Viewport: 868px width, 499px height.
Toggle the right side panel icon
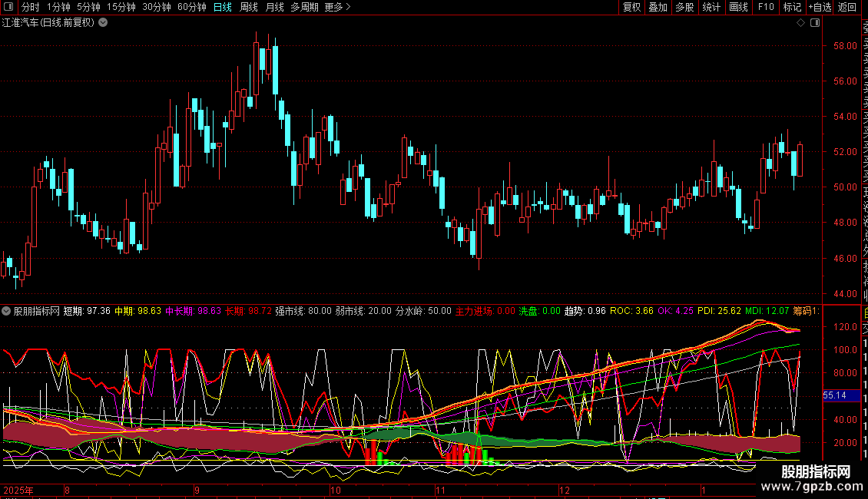[x=814, y=23]
